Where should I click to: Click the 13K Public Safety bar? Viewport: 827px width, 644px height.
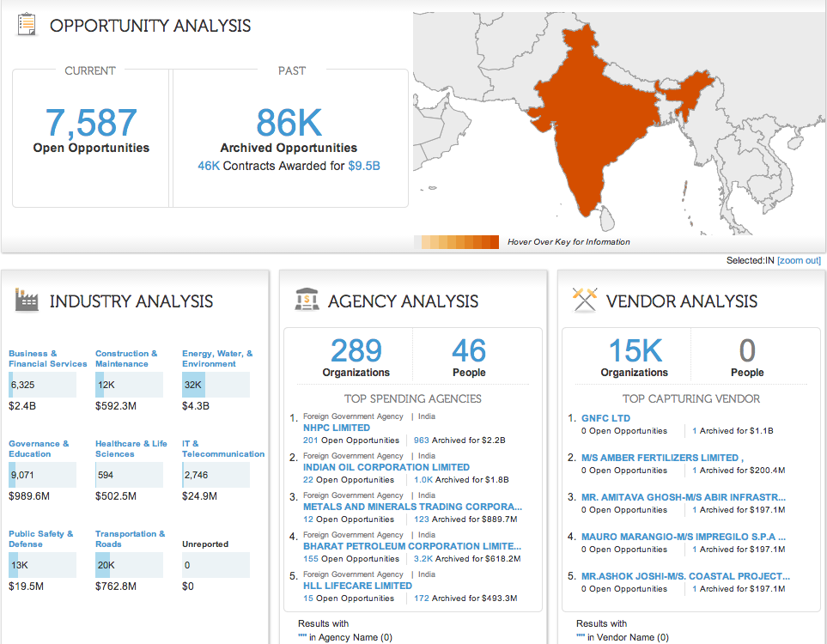pyautogui.click(x=42, y=565)
